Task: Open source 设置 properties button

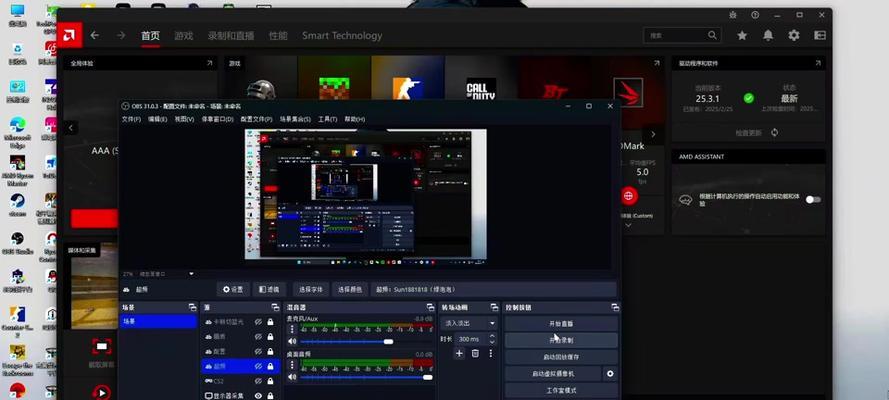Action: (232, 290)
